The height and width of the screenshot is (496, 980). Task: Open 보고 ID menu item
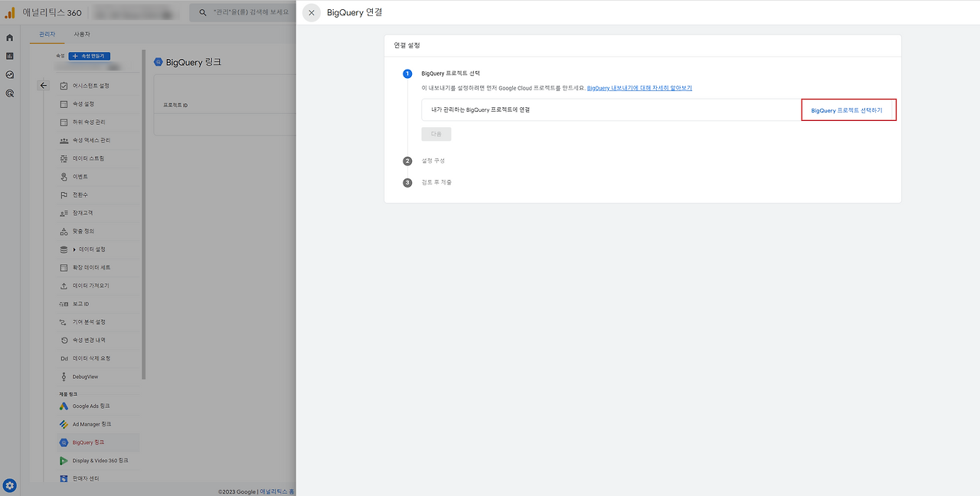click(80, 304)
